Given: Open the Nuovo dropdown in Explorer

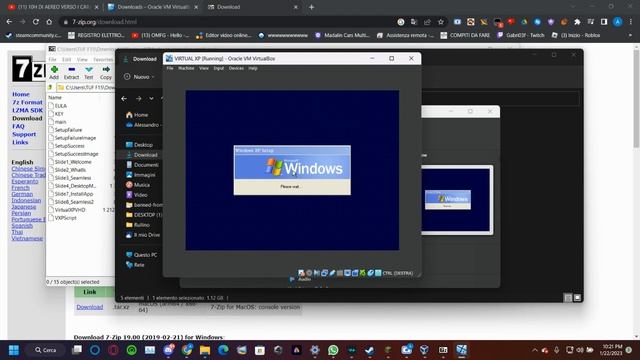Looking at the screenshot, I should click(139, 77).
